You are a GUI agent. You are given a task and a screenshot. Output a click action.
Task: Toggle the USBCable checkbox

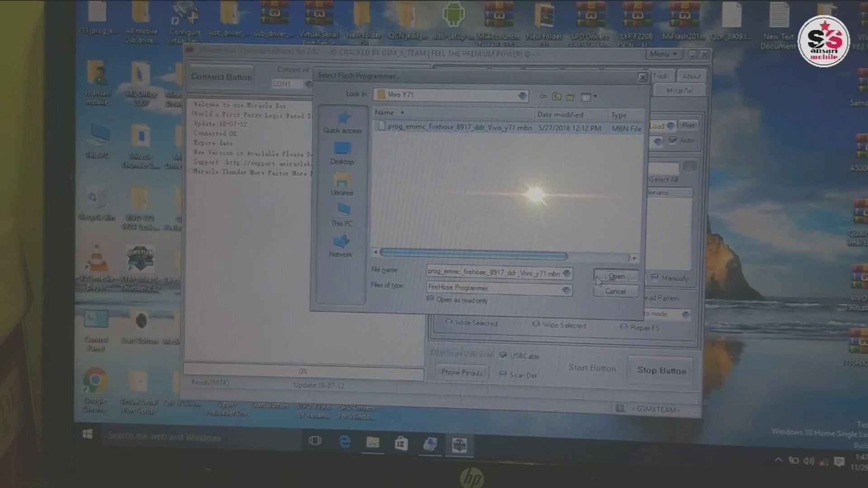pyautogui.click(x=503, y=356)
